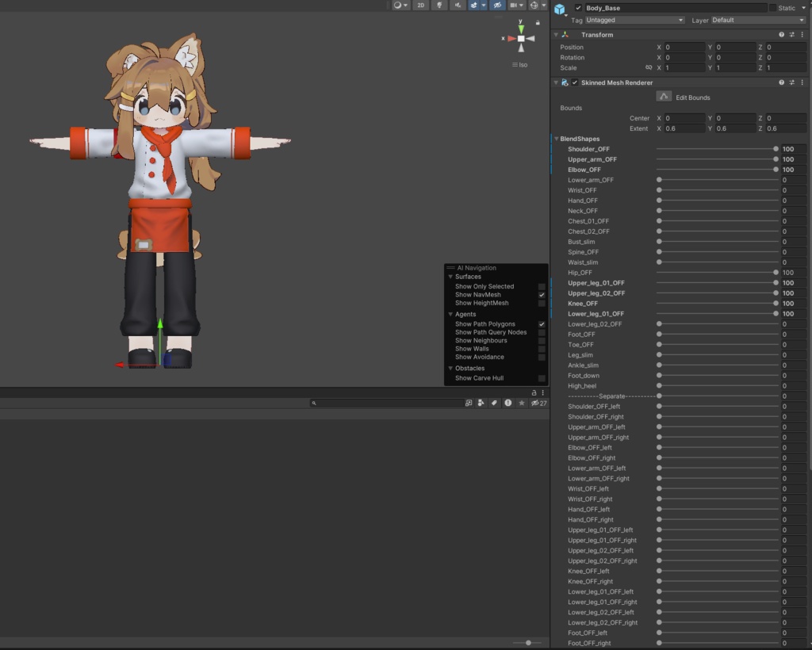The width and height of the screenshot is (812, 650).
Task: Enable Show Path Query Nodes checkbox
Action: 542,332
